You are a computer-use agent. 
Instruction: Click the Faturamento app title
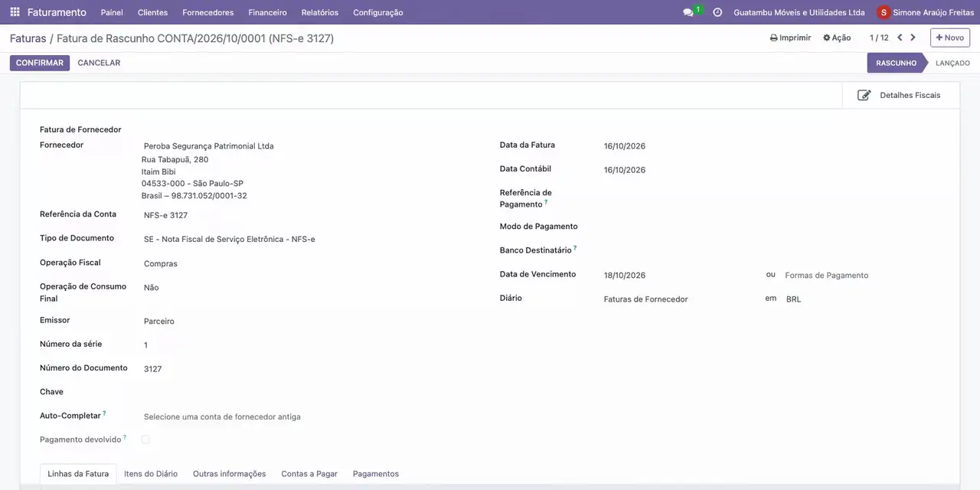click(57, 12)
